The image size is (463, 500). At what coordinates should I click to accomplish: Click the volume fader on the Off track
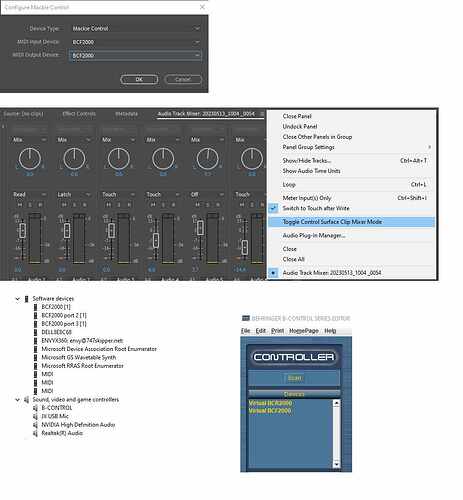tap(200, 228)
